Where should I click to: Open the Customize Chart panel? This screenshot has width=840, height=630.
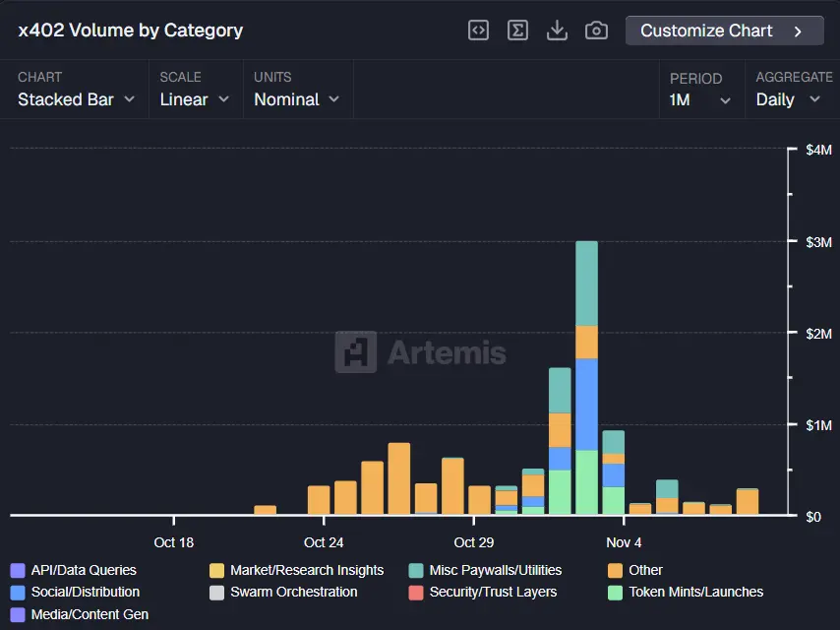723,31
